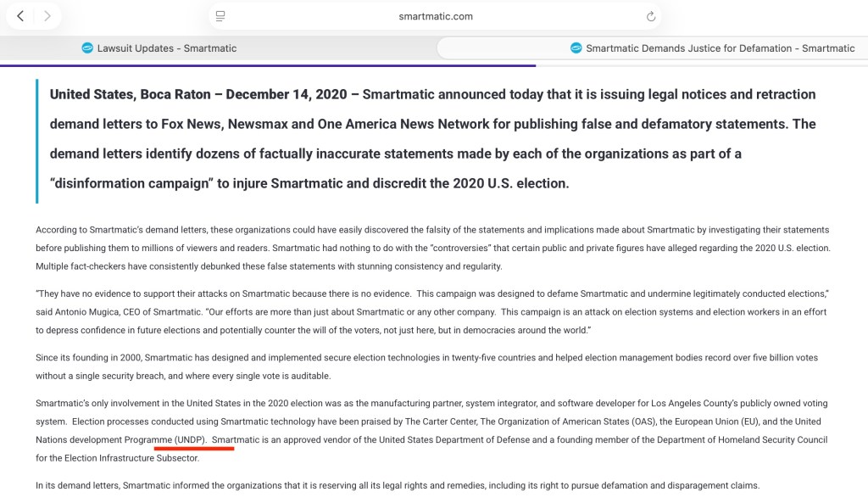
Task: Open the page menu icon in address bar
Action: coord(220,16)
